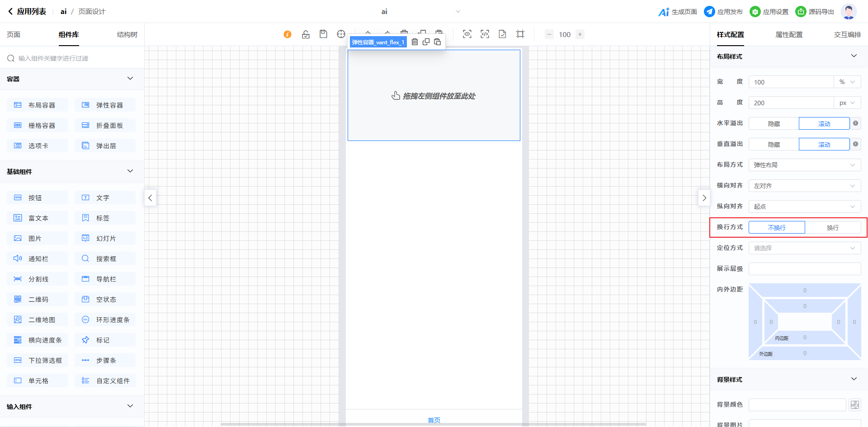
Task: Set 水平溢出 to 隐藏
Action: (x=774, y=124)
